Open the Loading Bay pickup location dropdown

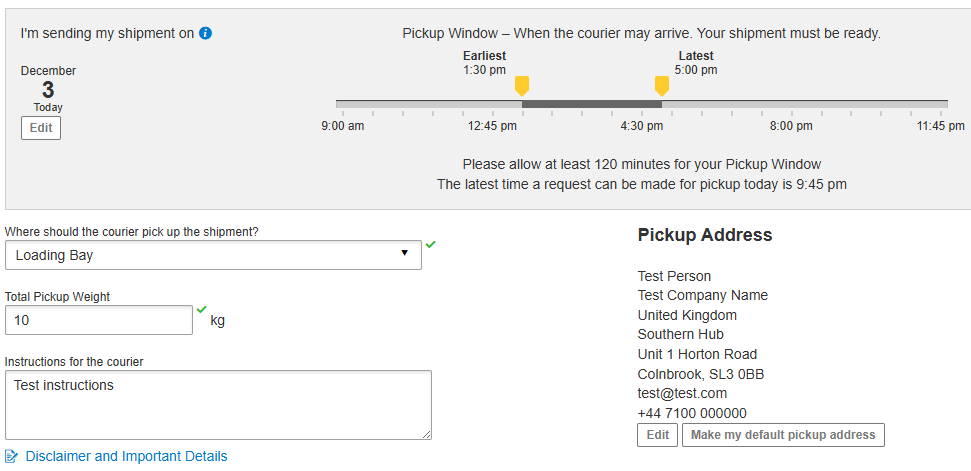click(x=213, y=255)
